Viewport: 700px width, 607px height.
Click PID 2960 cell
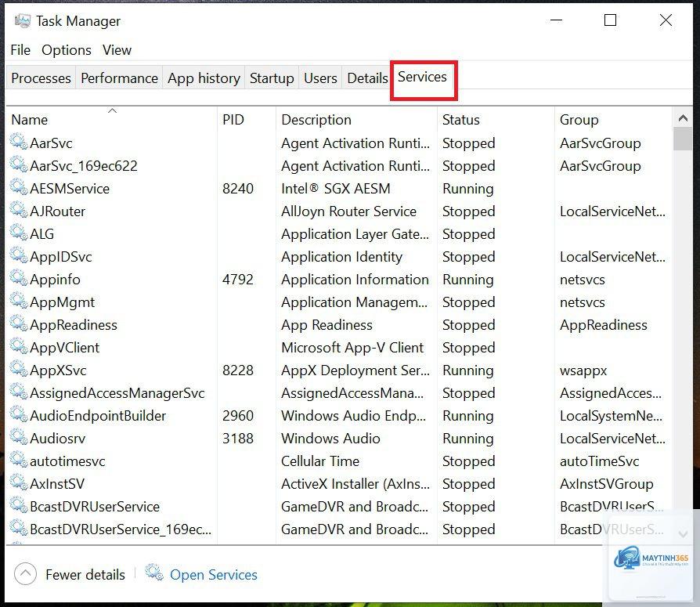pyautogui.click(x=238, y=416)
